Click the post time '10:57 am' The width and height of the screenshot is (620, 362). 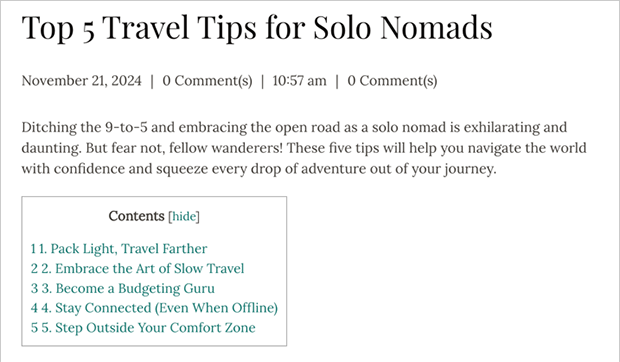tap(299, 81)
